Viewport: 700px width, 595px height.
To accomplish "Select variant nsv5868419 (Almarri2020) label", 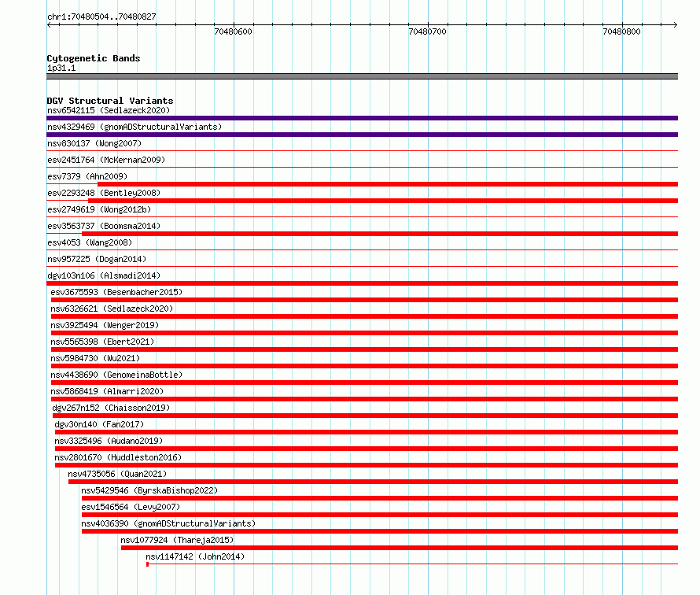I will [x=107, y=391].
